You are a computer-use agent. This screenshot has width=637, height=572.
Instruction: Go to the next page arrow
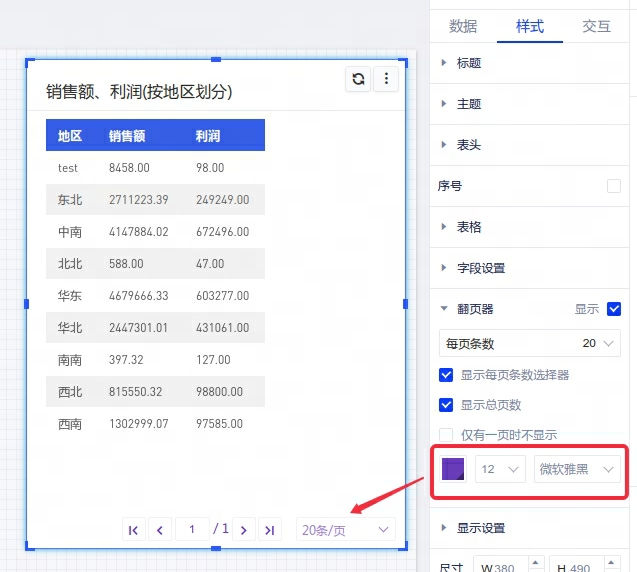coord(242,530)
